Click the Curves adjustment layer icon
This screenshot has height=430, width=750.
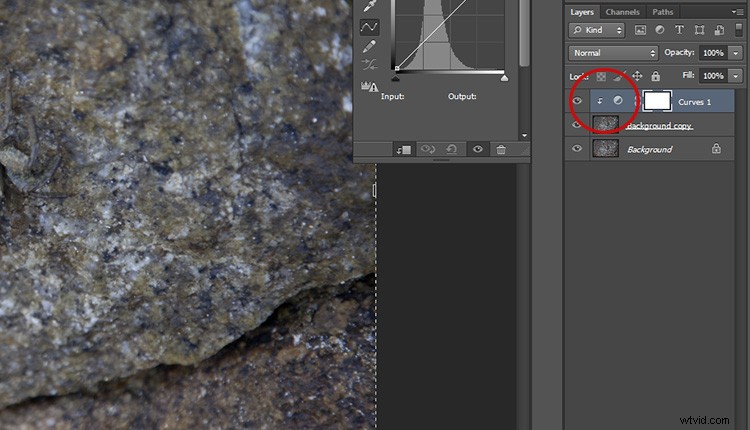point(618,100)
